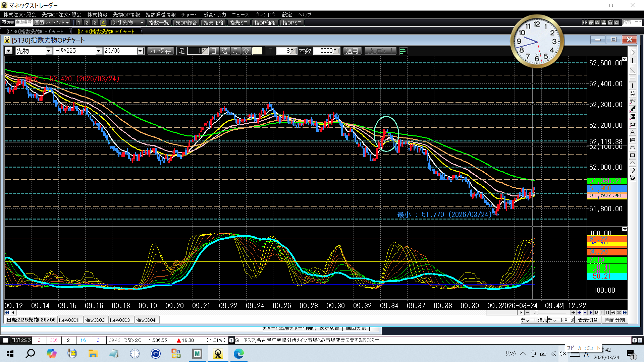Select the alert bell tool
The image size is (644, 362).
633,94
